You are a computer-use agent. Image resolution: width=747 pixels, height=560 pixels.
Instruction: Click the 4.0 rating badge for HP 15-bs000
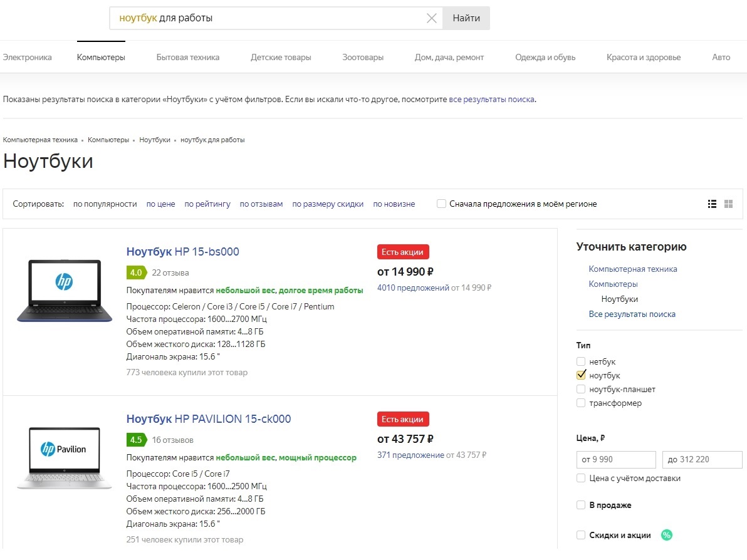coord(136,272)
